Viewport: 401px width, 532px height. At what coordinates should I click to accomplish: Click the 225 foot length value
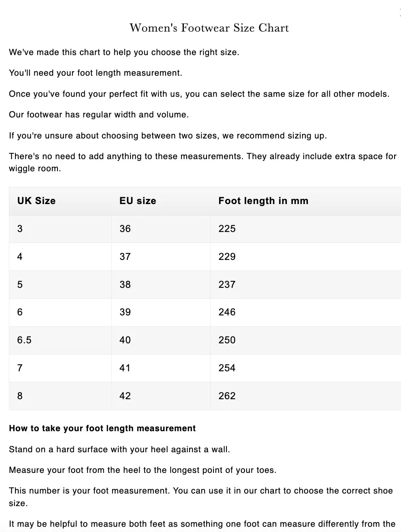pos(227,229)
